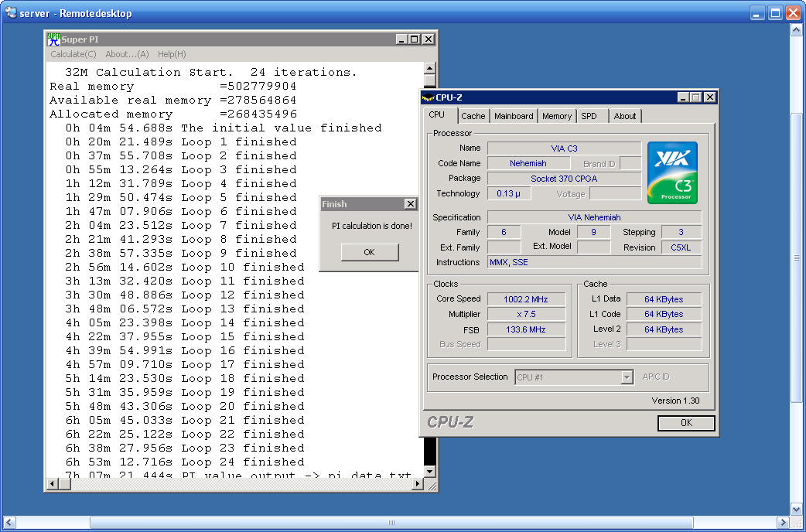Click Package field showing Socket 370 CPGA
The image size is (806, 532).
pos(565,179)
